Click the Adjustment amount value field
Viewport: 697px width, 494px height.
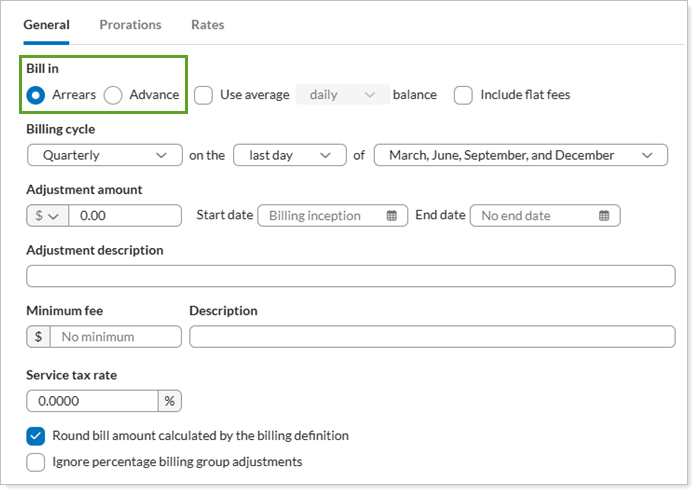pos(125,216)
